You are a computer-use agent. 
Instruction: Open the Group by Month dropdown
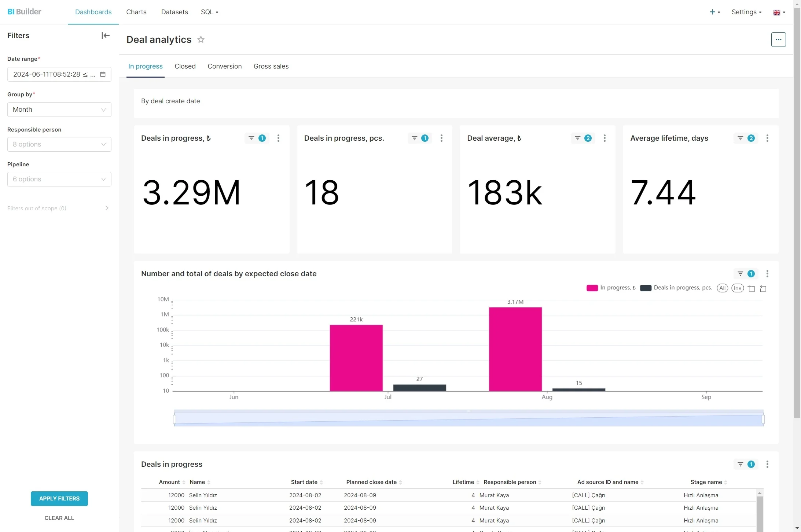point(59,110)
